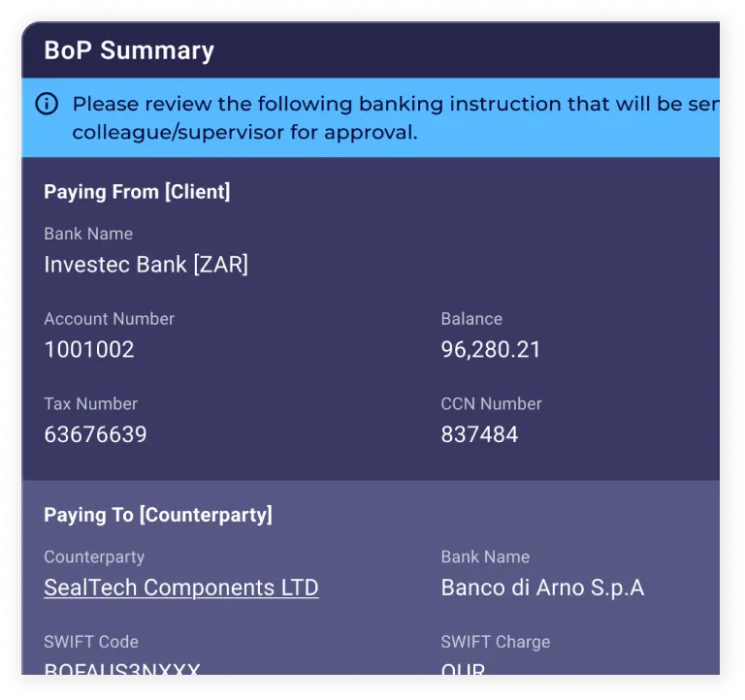Click the Account Number label
Viewport: 745px width, 700px height.
click(109, 319)
